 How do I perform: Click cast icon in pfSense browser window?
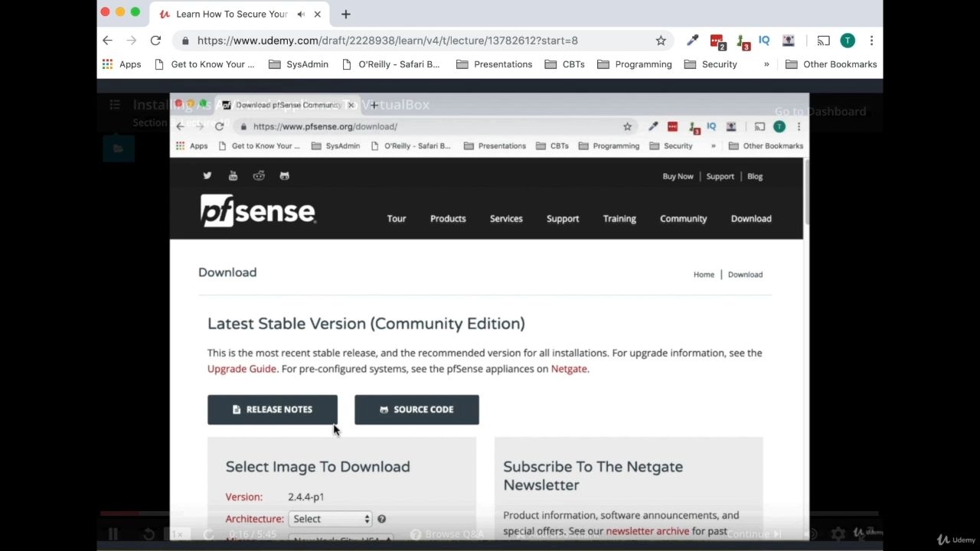click(759, 126)
